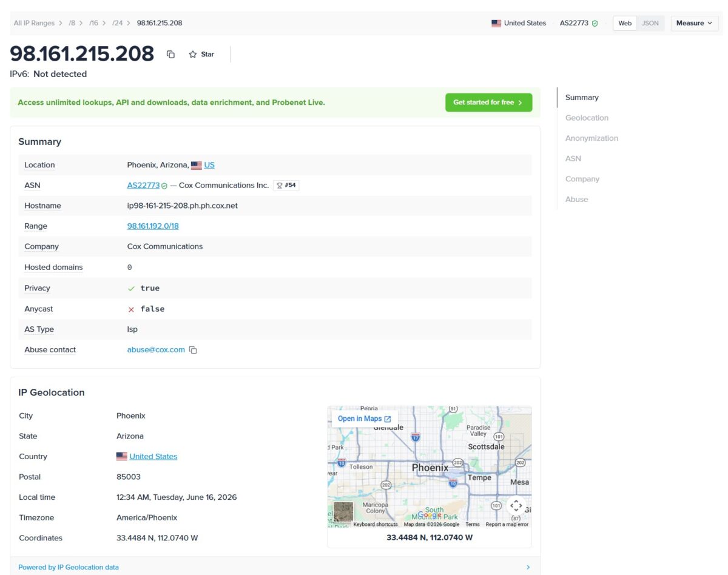Copy the IP address 98.161.215.208

pyautogui.click(x=170, y=55)
